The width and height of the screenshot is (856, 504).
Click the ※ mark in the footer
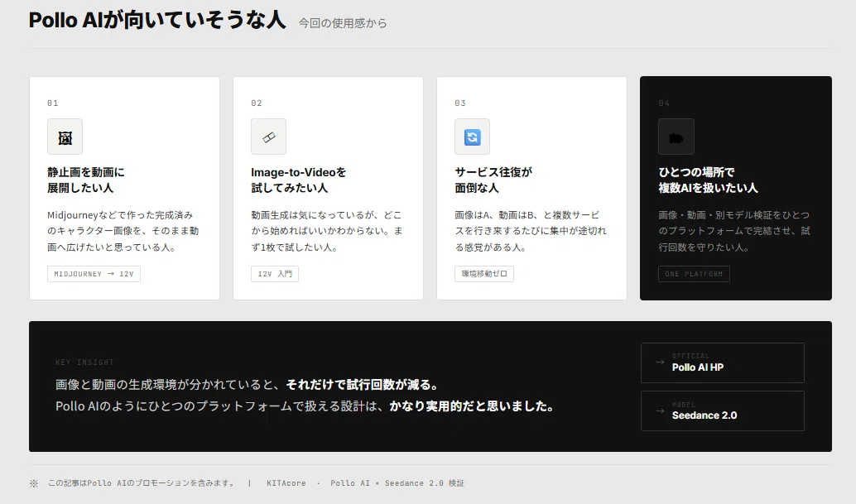point(34,483)
